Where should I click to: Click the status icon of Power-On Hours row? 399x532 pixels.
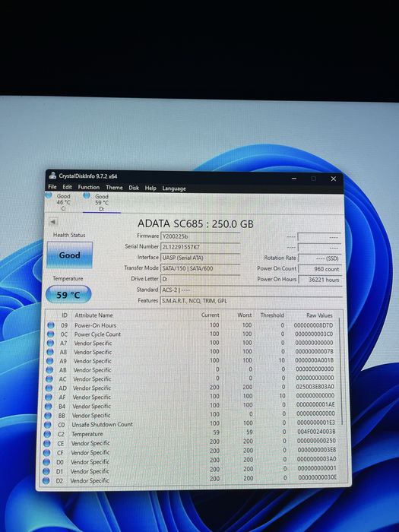(51, 325)
